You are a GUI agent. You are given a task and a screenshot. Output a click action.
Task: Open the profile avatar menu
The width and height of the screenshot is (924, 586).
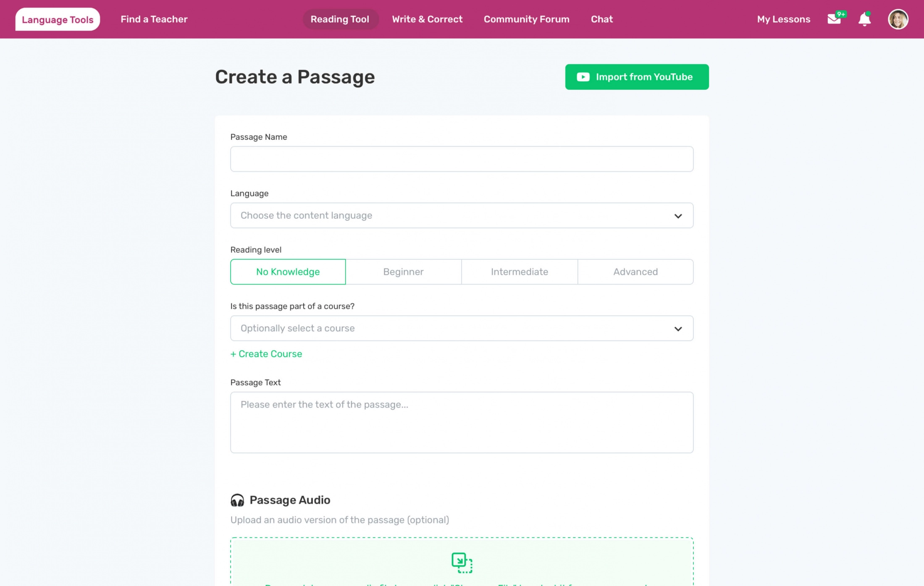point(898,19)
